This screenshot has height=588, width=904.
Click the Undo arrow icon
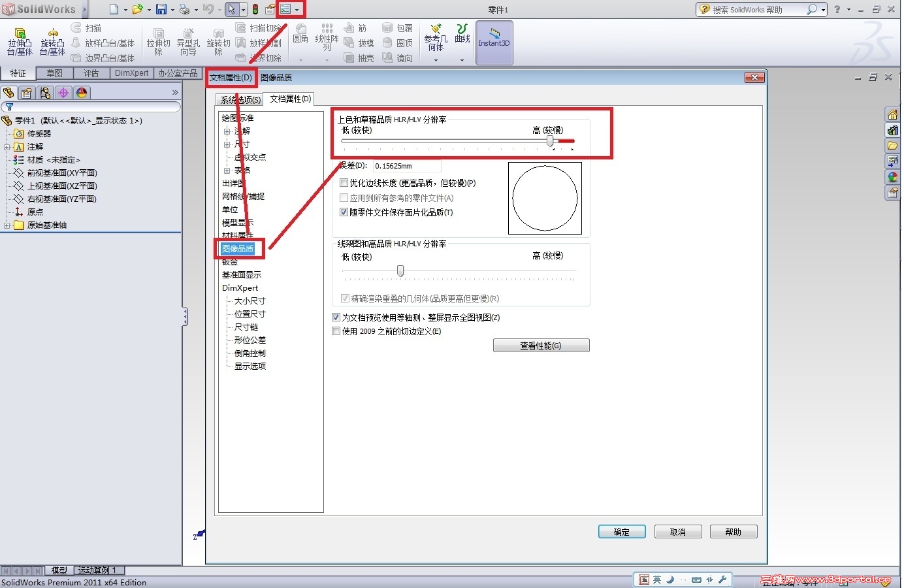coord(208,9)
